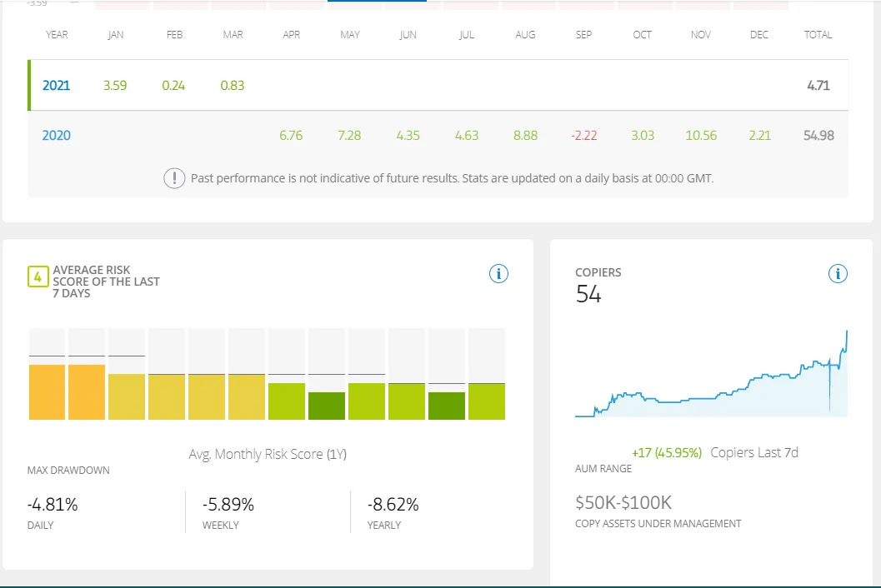Click the -8.62% yearly drawdown
The image size is (881, 588).
(x=393, y=505)
